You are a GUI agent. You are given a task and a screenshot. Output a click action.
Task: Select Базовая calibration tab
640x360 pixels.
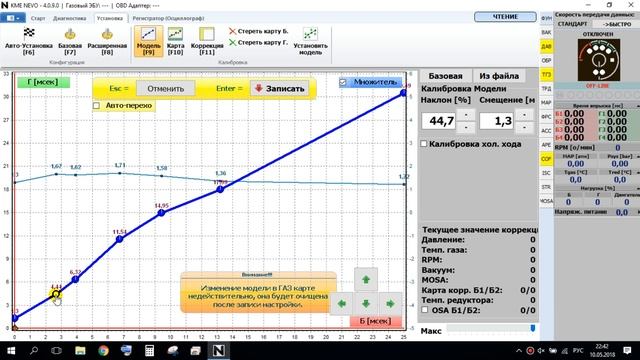pyautogui.click(x=445, y=76)
